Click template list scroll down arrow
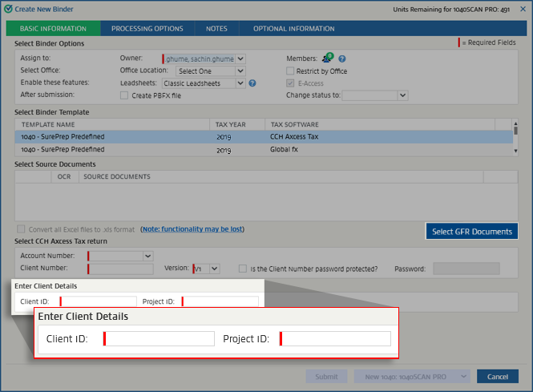The image size is (533, 392). coord(515,151)
